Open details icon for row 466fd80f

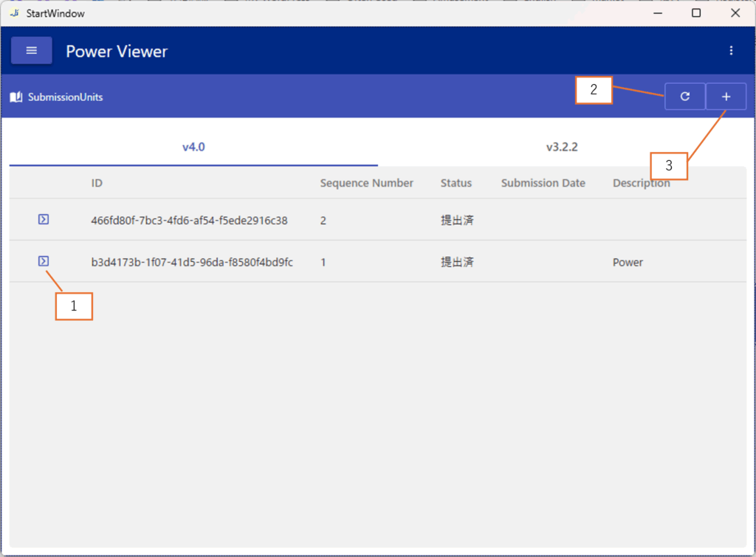click(44, 219)
